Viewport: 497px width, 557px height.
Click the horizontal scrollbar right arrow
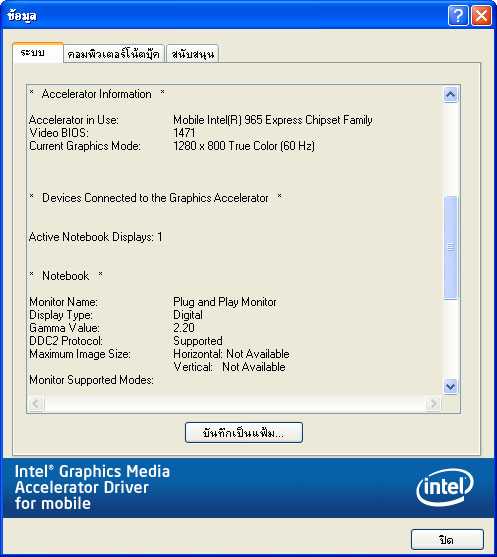tap(433, 403)
